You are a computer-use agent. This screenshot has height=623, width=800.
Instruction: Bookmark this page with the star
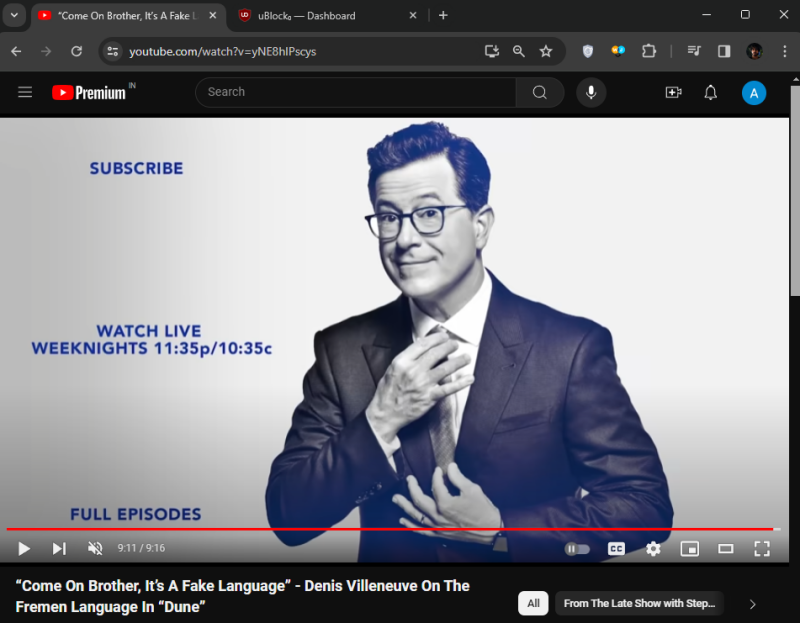546,51
